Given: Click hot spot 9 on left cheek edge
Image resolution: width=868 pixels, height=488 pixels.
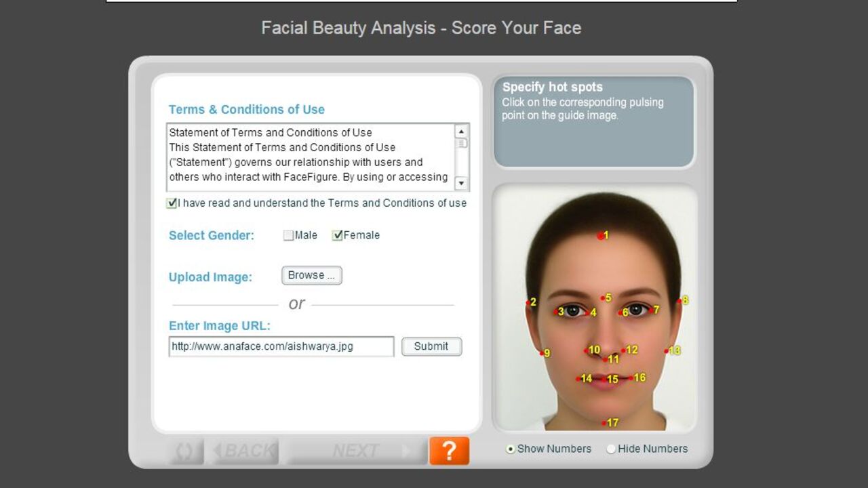Looking at the screenshot, I should pyautogui.click(x=542, y=353).
